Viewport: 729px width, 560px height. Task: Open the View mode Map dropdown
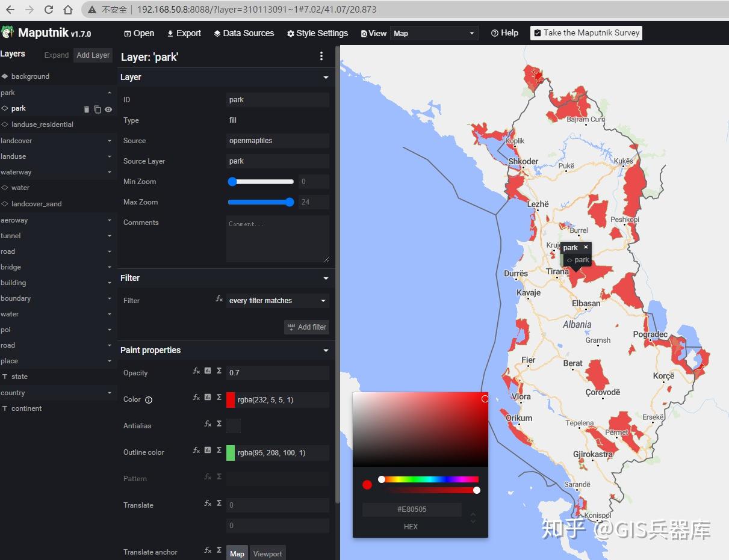(434, 34)
